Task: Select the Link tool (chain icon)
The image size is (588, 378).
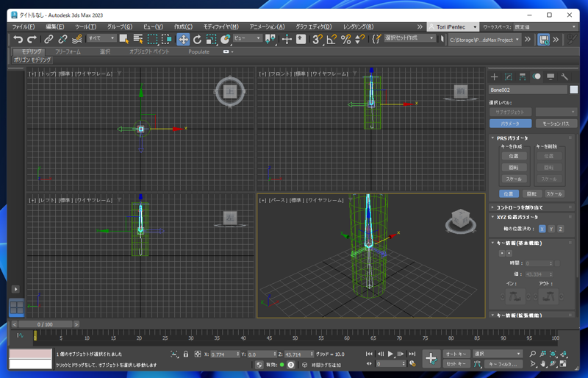Action: pyautogui.click(x=49, y=39)
